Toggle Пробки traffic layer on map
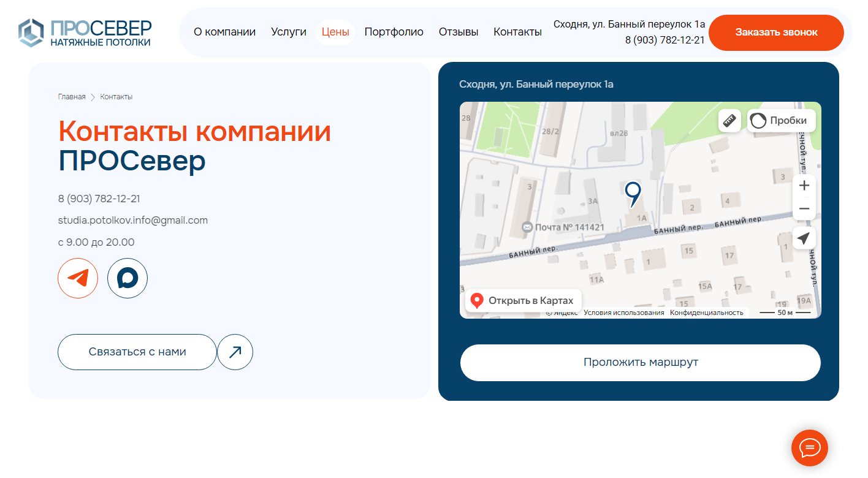Screen dimensions: 868x478 point(781,121)
